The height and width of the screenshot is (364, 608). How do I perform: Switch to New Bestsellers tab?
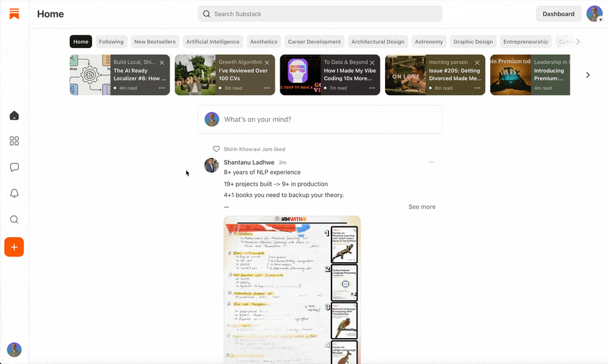click(x=155, y=41)
